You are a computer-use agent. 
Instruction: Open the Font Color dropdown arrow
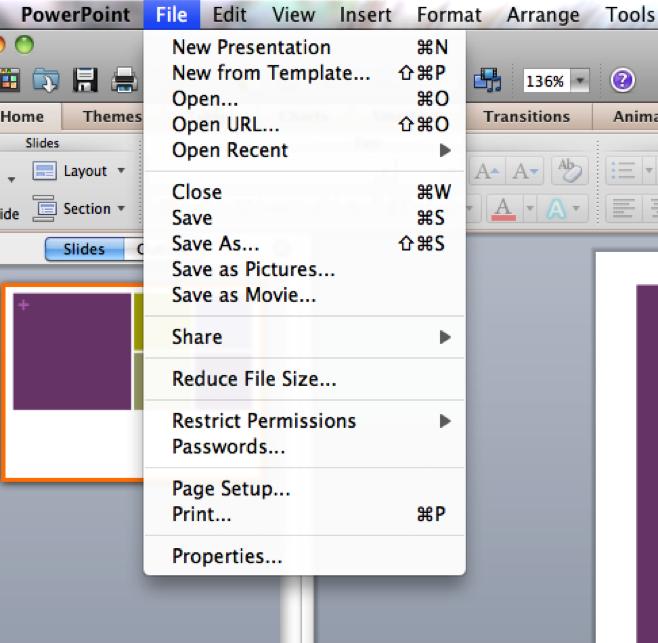coord(530,209)
